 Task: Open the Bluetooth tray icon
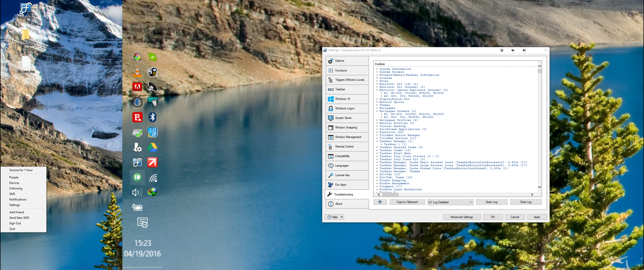[x=152, y=117]
